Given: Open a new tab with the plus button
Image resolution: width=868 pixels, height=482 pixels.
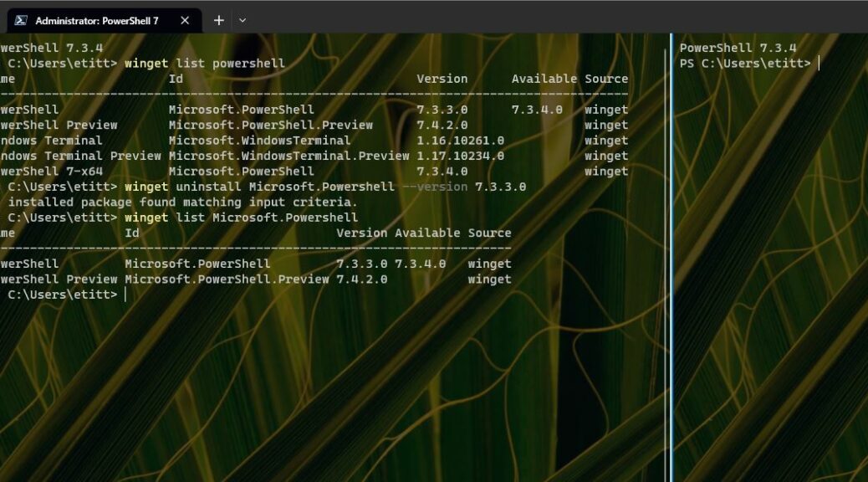Looking at the screenshot, I should click(218, 20).
